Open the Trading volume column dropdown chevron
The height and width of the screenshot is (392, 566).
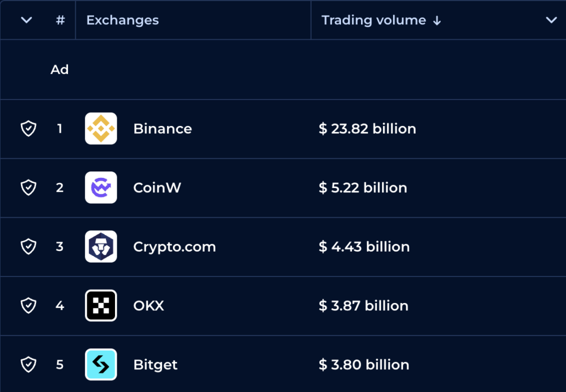(x=551, y=20)
